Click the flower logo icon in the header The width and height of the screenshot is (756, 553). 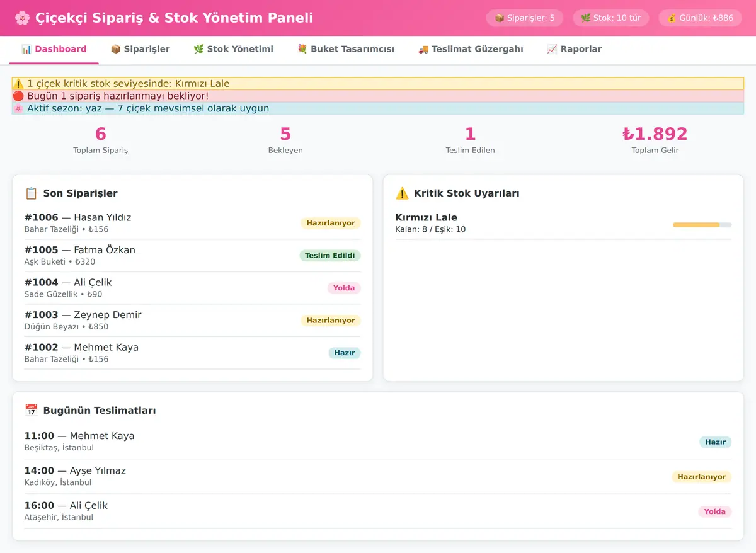(x=22, y=18)
